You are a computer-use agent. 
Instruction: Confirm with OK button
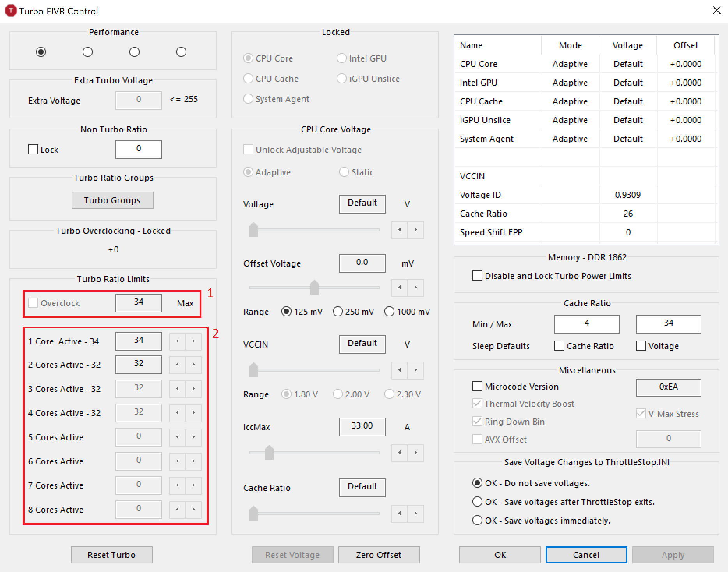[500, 555]
